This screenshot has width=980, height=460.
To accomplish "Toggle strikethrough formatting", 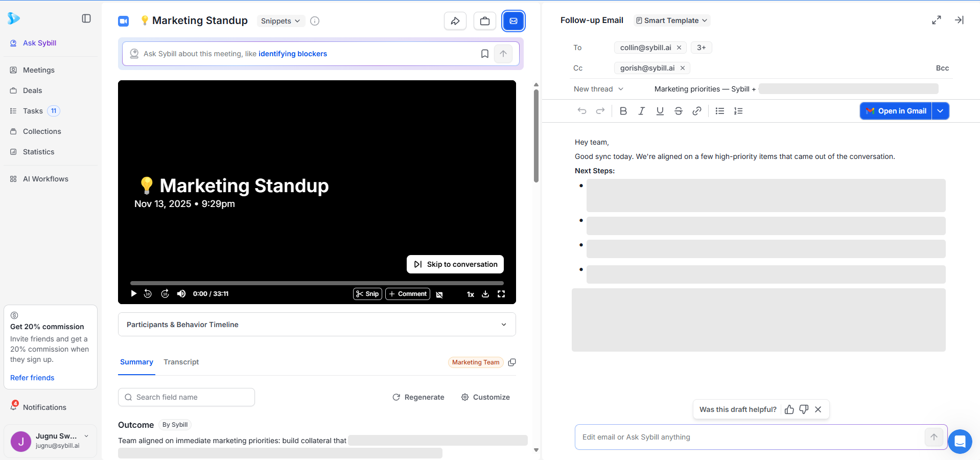I will (x=679, y=111).
